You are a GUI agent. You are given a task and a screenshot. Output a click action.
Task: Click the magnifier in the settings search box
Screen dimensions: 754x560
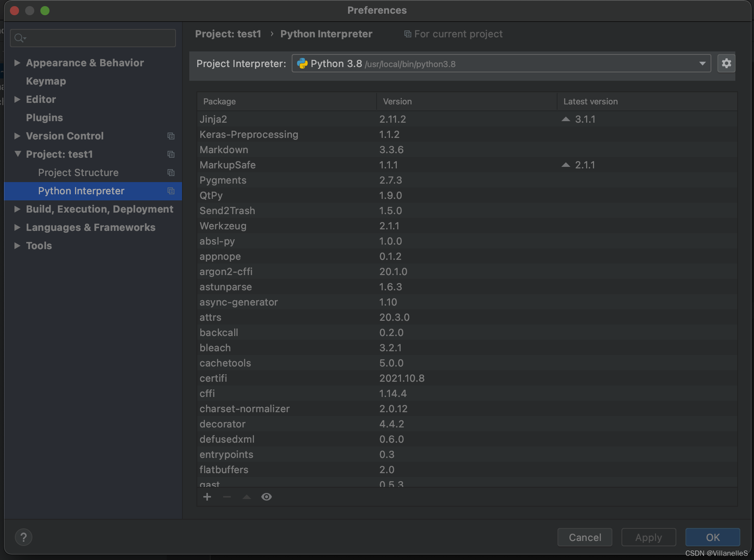[20, 38]
